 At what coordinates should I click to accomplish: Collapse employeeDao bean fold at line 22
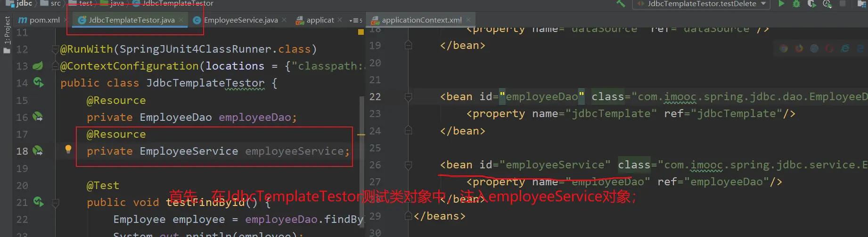coord(408,97)
